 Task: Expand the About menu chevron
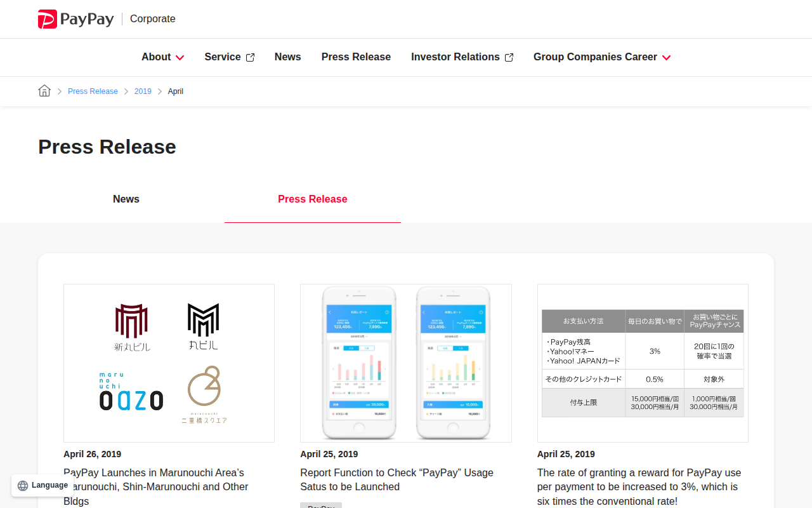(x=180, y=58)
